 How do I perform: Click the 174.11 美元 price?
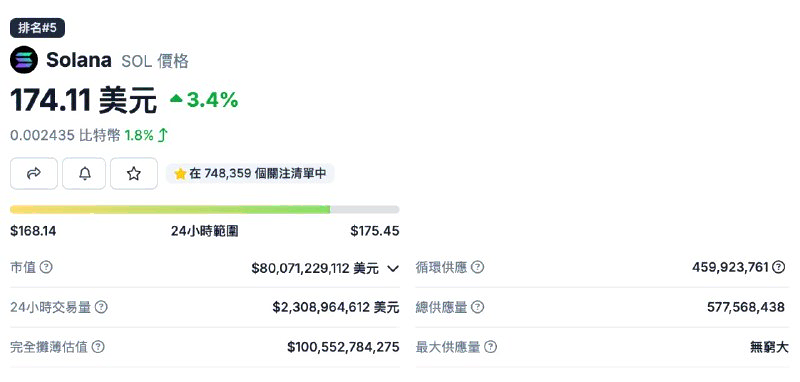point(83,99)
